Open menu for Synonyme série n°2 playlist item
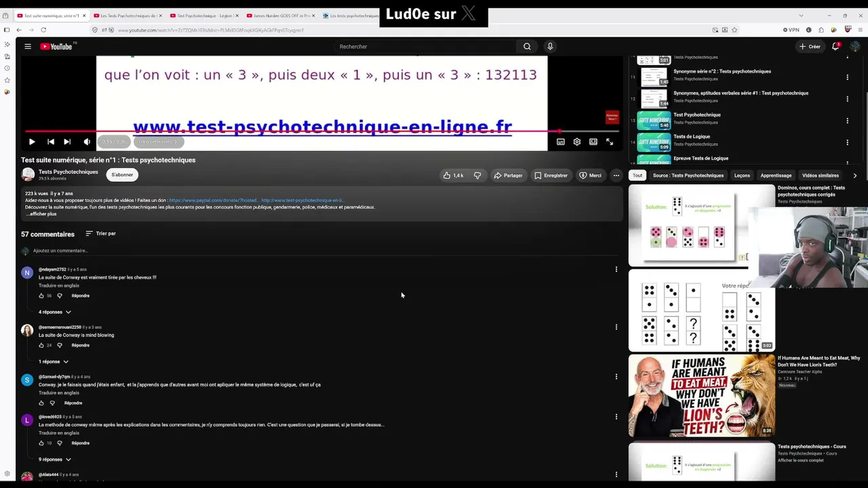 [x=847, y=77]
